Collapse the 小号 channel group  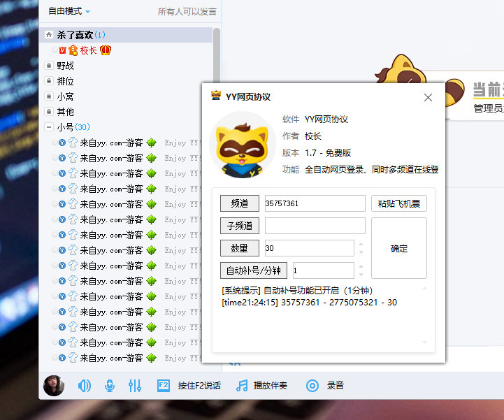point(49,127)
